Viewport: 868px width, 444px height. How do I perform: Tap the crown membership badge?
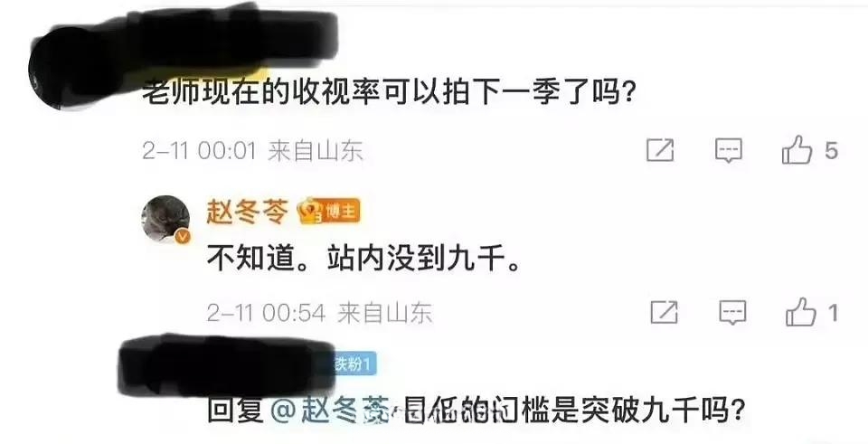point(310,213)
